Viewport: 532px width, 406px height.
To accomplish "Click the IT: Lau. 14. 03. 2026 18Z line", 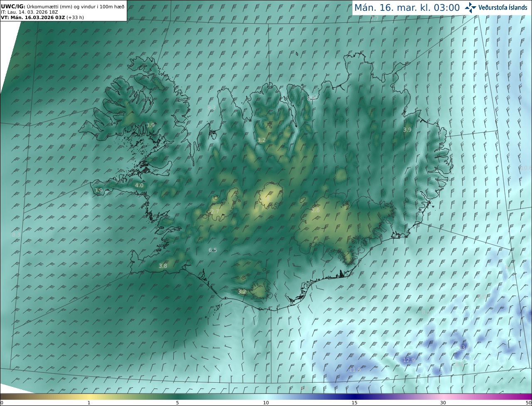I will click(x=29, y=12).
